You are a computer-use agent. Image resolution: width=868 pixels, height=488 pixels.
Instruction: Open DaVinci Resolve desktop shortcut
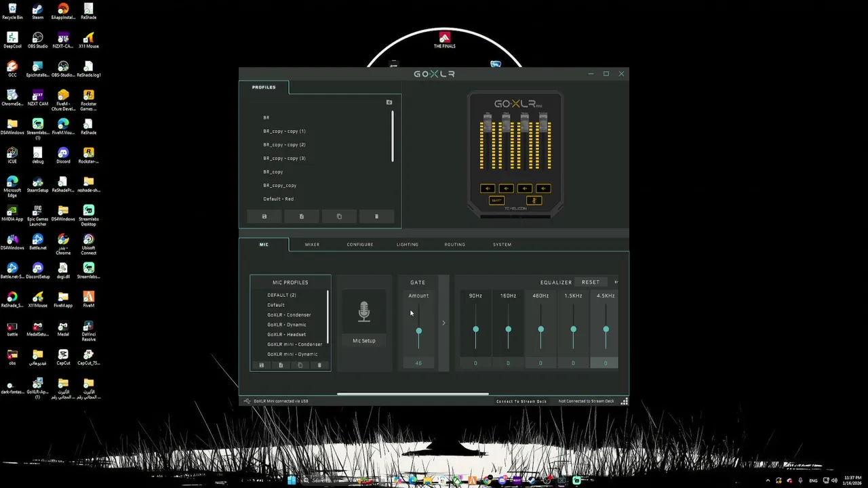coord(89,330)
